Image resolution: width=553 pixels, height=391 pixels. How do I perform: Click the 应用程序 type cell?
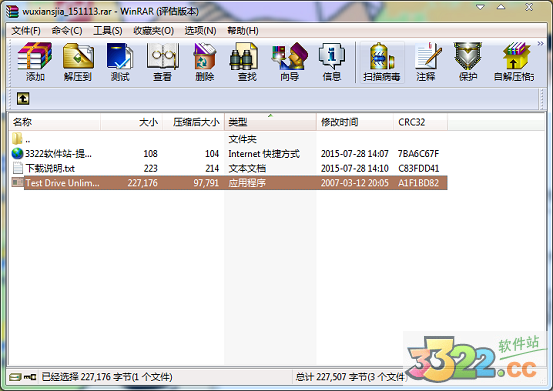pyautogui.click(x=247, y=183)
